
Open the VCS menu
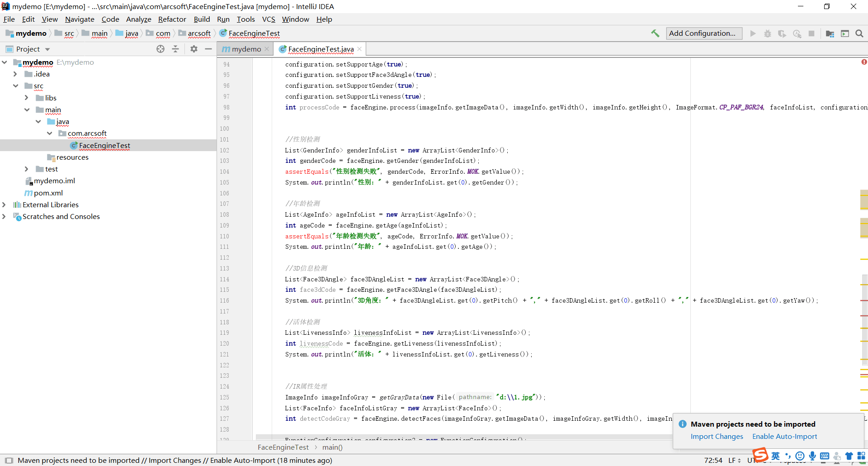pyautogui.click(x=269, y=19)
